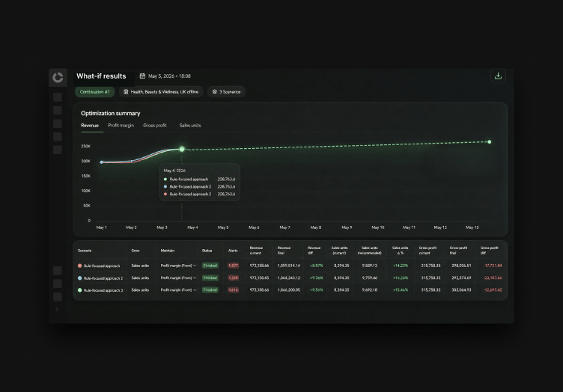Click the Finished status in Rule-focused approach 3 row

[x=210, y=290]
